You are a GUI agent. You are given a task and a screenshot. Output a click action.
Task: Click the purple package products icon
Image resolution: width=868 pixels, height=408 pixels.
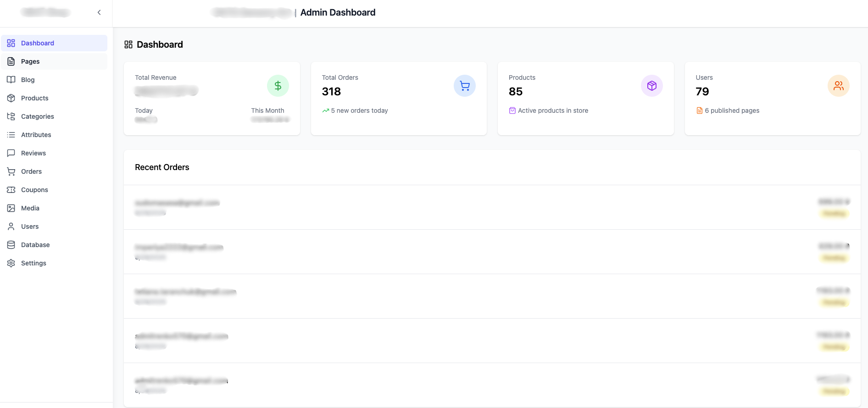651,86
